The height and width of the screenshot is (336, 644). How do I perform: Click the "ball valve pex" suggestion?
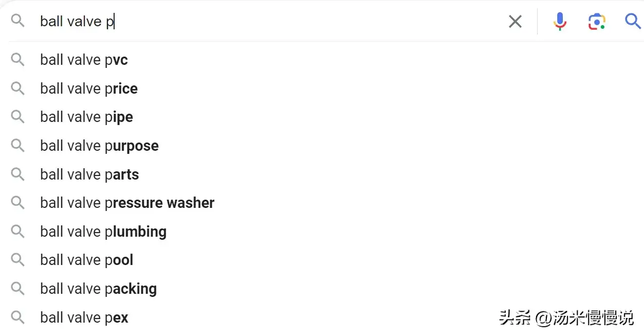coord(84,317)
